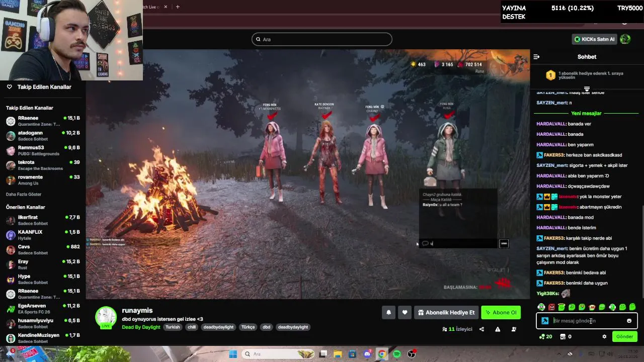Click the heart follow icon beside Abonelik Hediye Et
Screen dimensions: 644x362
click(x=405, y=312)
